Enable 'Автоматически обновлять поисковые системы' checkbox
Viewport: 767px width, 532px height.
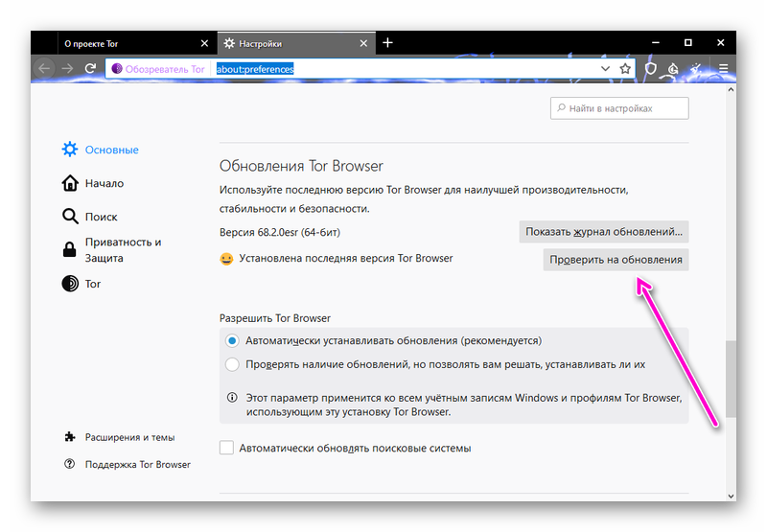pos(226,448)
